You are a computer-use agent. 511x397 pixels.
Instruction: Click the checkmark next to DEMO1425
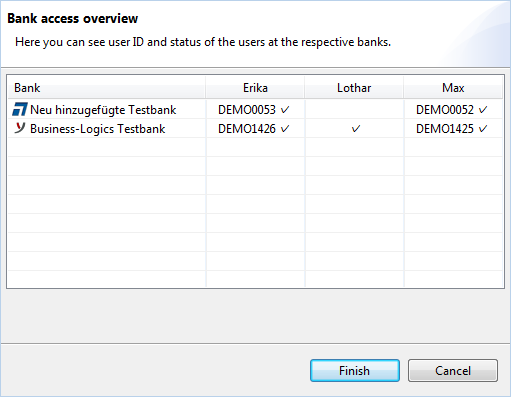point(483,129)
